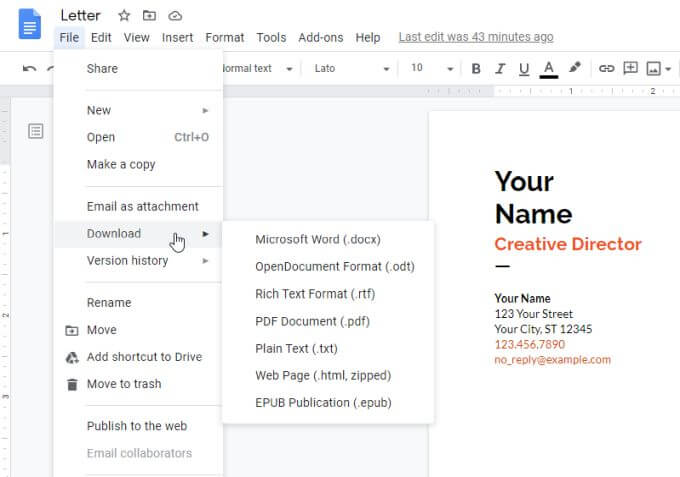
Task: Toggle underline formatting
Action: click(x=523, y=69)
